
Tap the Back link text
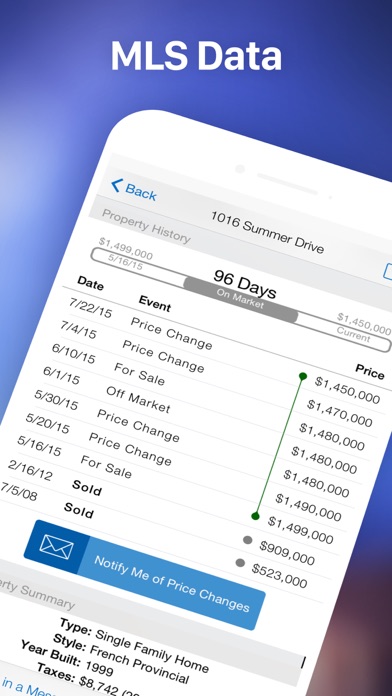[x=141, y=192]
